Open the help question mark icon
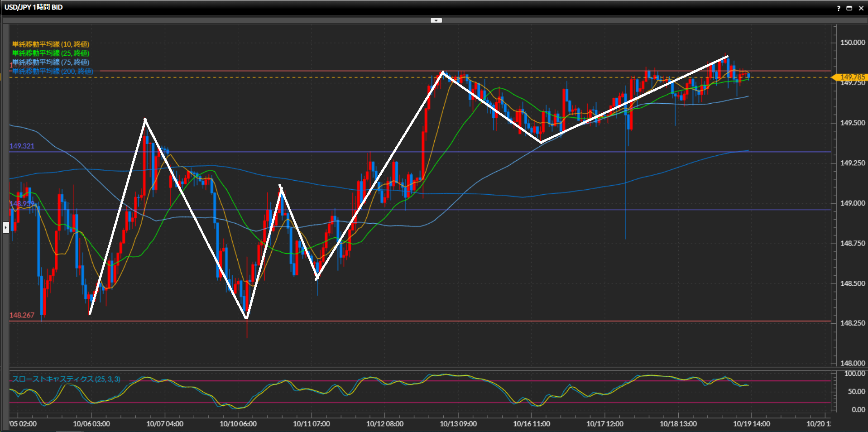 [x=839, y=8]
